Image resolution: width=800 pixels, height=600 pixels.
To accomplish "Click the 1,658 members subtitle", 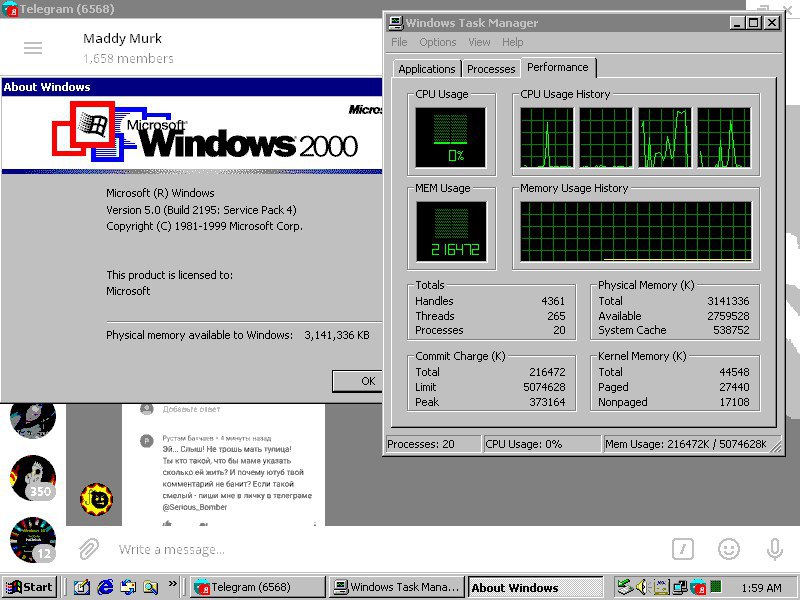I will (x=129, y=59).
